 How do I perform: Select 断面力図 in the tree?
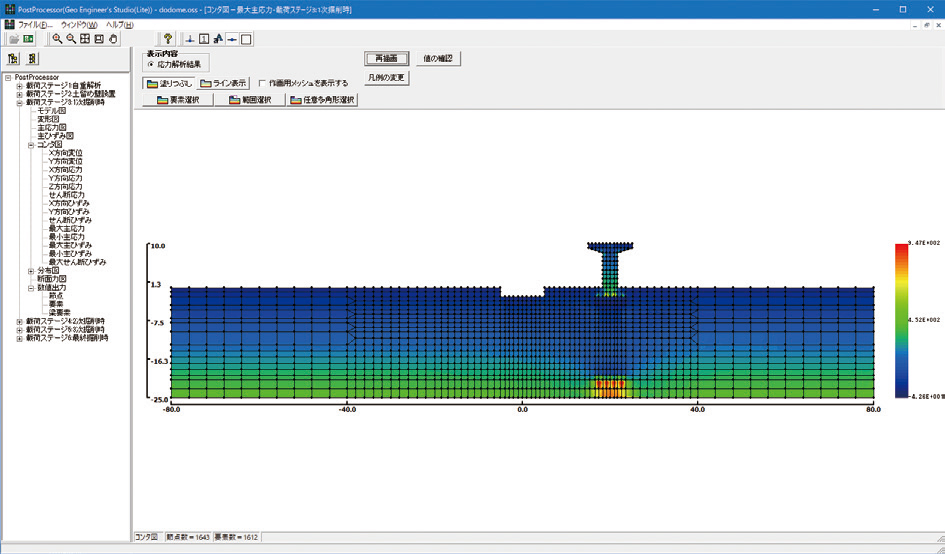[x=51, y=279]
